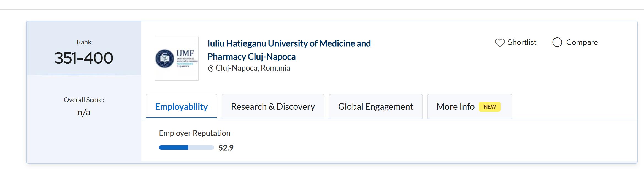Show the More Info tab

[456, 107]
